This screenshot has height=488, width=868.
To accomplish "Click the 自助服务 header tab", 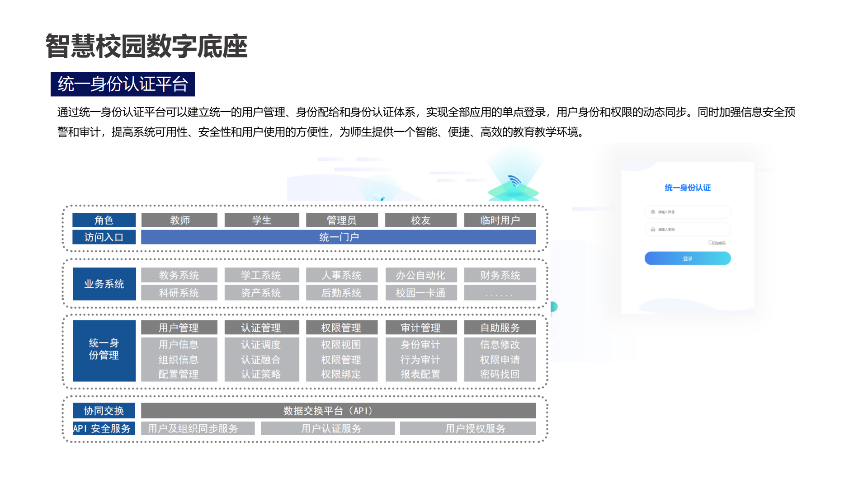I will pos(500,327).
